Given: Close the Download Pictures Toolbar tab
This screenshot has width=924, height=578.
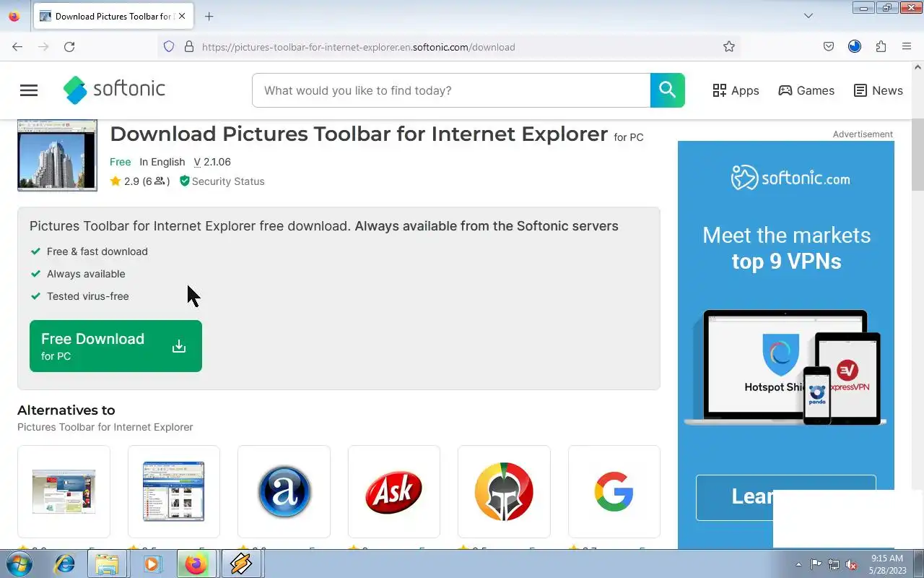Looking at the screenshot, I should click(181, 16).
